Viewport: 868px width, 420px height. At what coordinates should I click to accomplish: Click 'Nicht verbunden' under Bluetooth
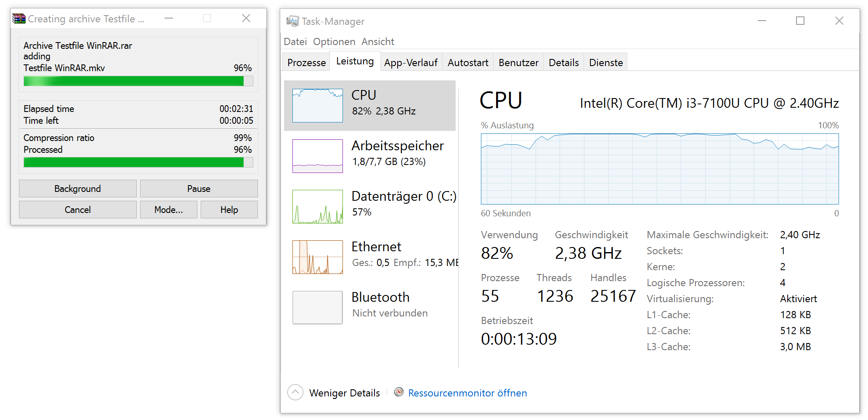(x=390, y=313)
